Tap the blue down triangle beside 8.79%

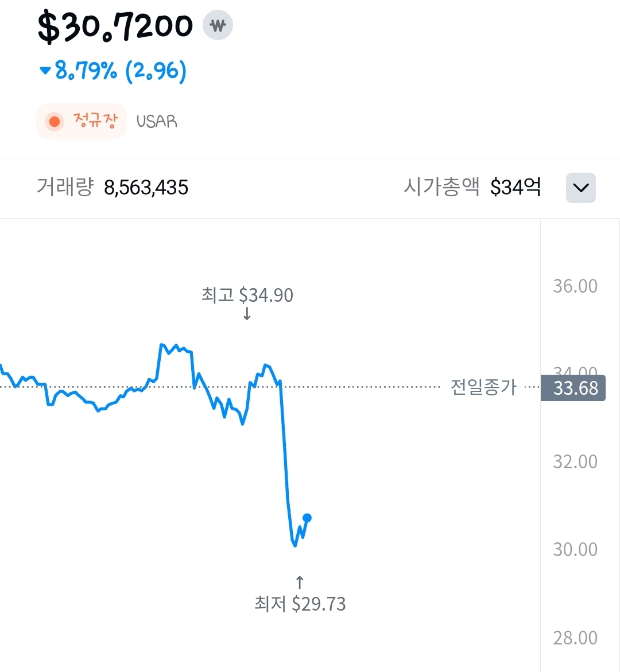coord(45,71)
